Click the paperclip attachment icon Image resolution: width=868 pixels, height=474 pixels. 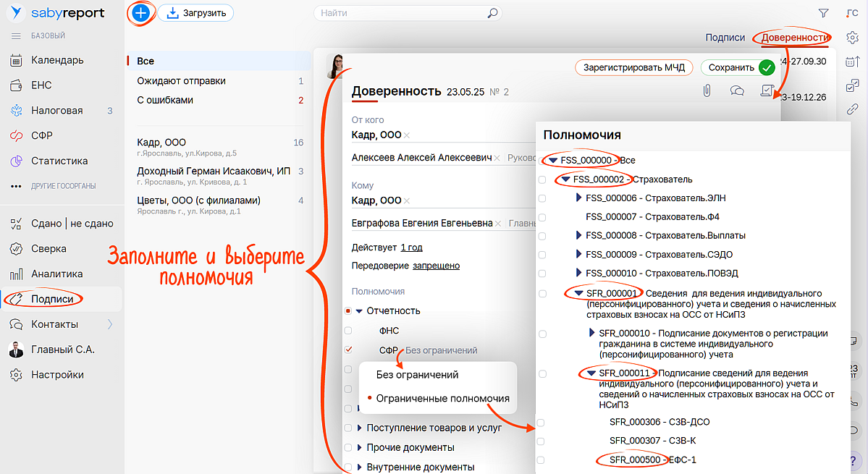[x=707, y=90]
